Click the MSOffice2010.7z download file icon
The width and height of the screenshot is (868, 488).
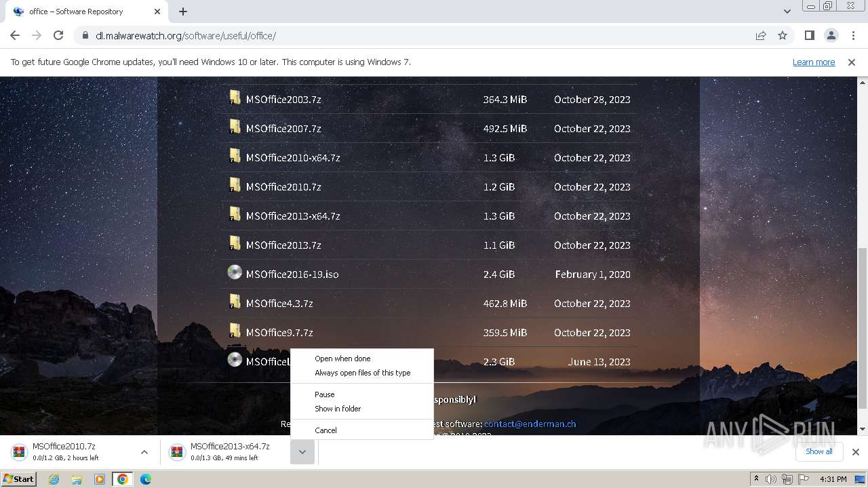click(20, 451)
